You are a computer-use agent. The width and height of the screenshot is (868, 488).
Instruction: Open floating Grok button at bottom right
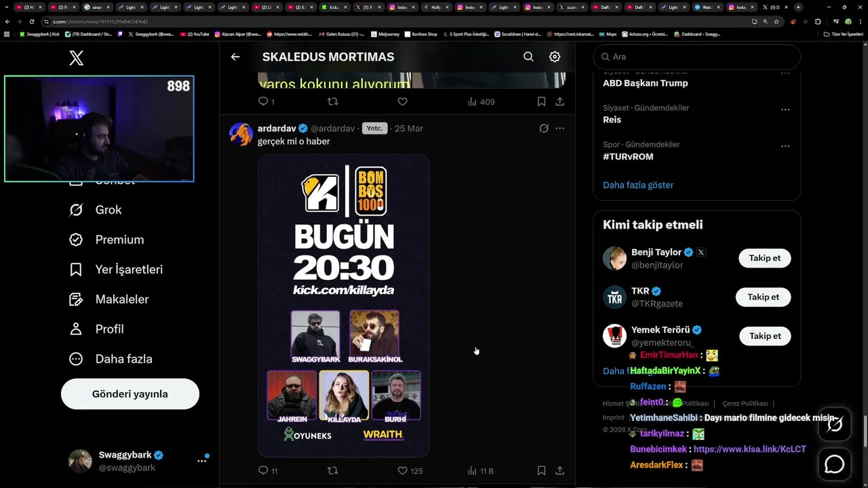(834, 425)
